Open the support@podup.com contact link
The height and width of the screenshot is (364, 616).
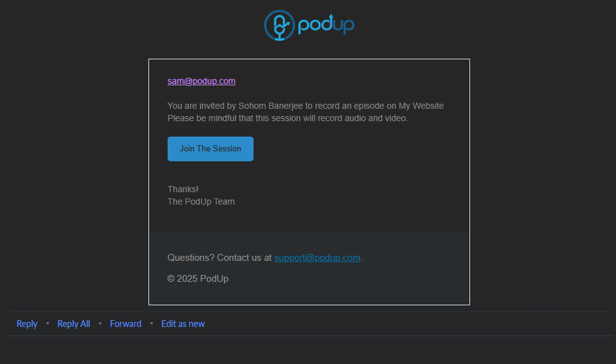(x=317, y=258)
